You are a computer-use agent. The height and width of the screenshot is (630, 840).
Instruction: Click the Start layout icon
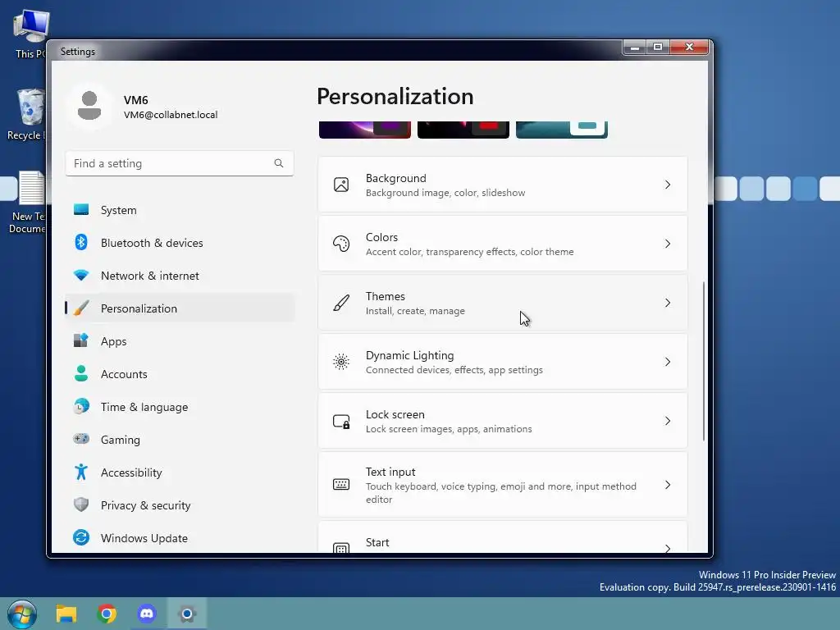(x=341, y=548)
